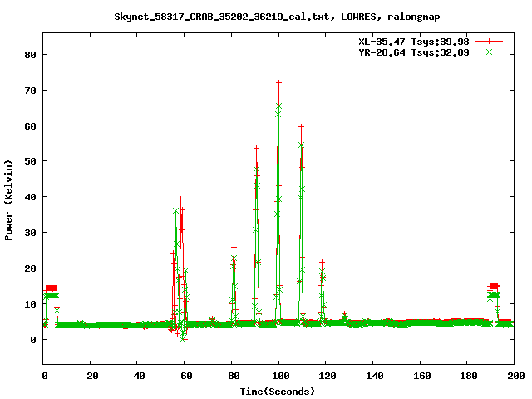Click the x-axis tick label 100
532x399 pixels.
[281, 376]
